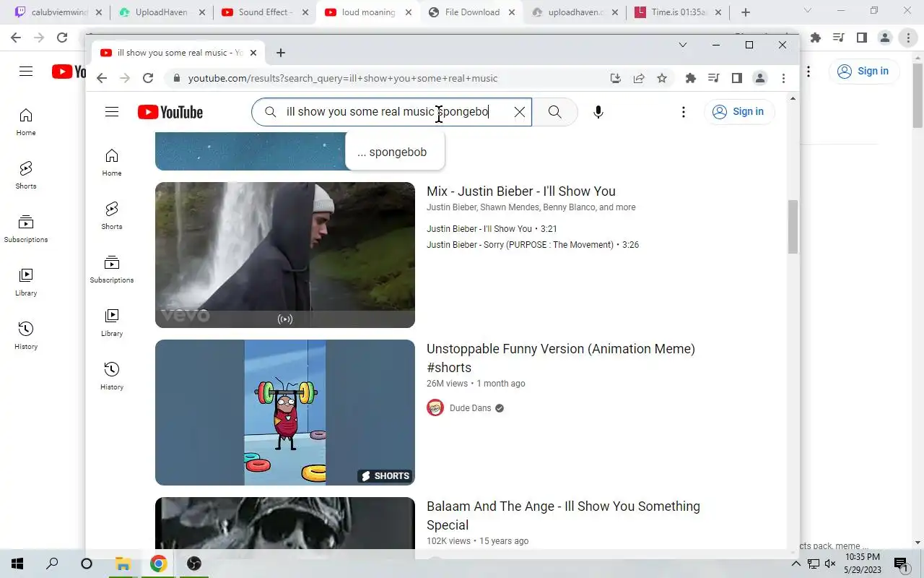Click the magnifier search button
Image resolution: width=924 pixels, height=578 pixels.
[x=554, y=112]
